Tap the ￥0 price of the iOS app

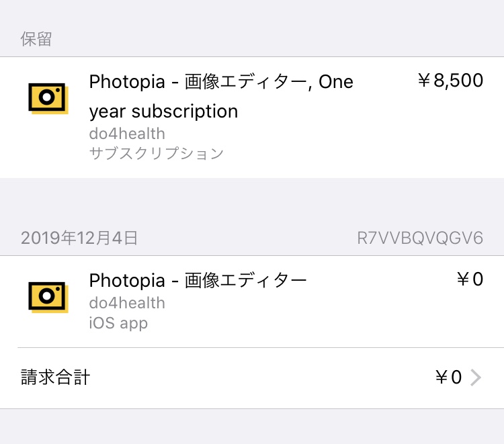coord(470,279)
